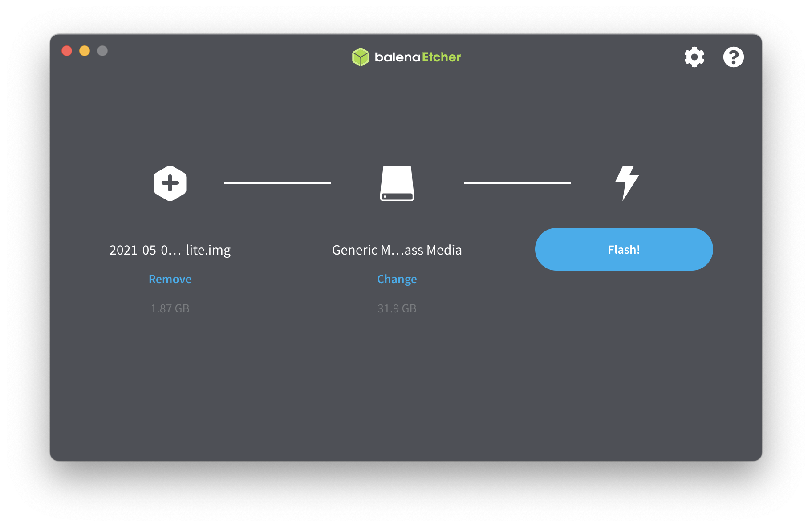Minimize the window with the yellow button
The width and height of the screenshot is (812, 527).
(x=85, y=51)
